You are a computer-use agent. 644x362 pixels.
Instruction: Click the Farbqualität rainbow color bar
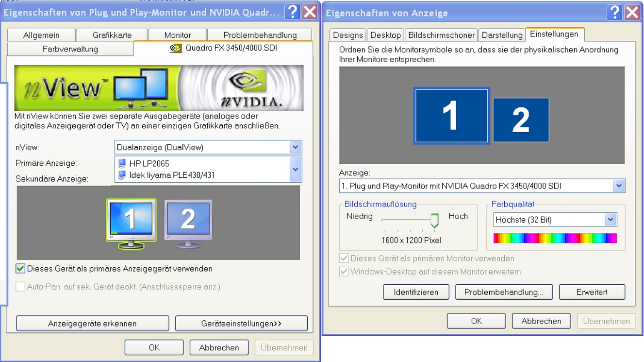pyautogui.click(x=555, y=238)
